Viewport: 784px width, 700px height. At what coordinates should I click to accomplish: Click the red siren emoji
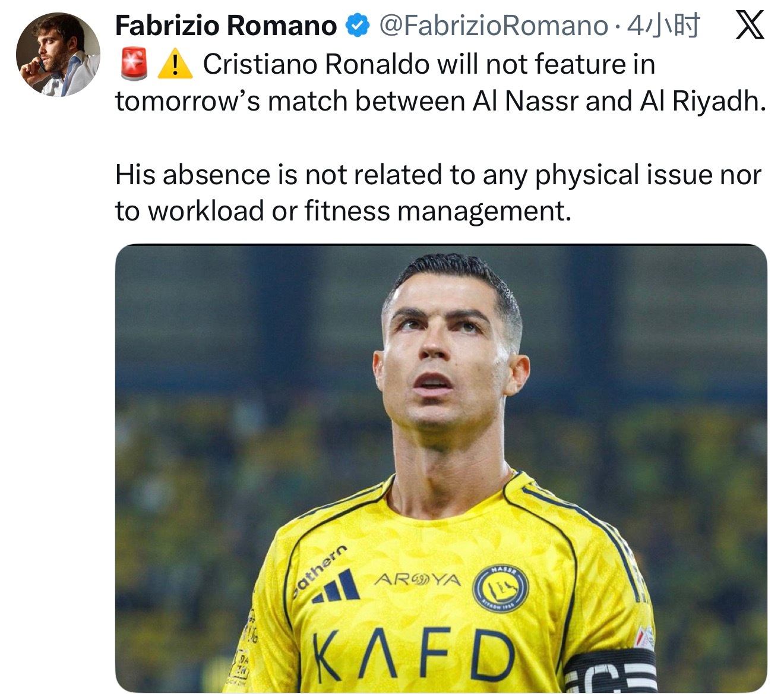(x=134, y=64)
